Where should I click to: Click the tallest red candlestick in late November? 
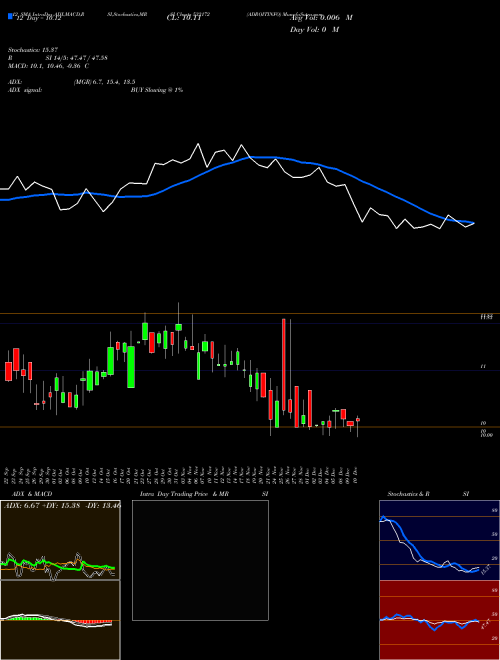coord(284,365)
